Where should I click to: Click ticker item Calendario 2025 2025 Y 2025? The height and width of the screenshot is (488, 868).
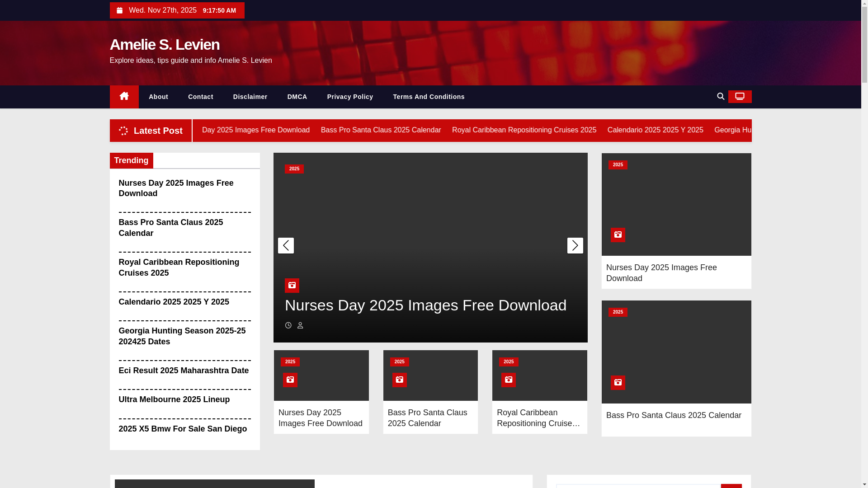[655, 130]
